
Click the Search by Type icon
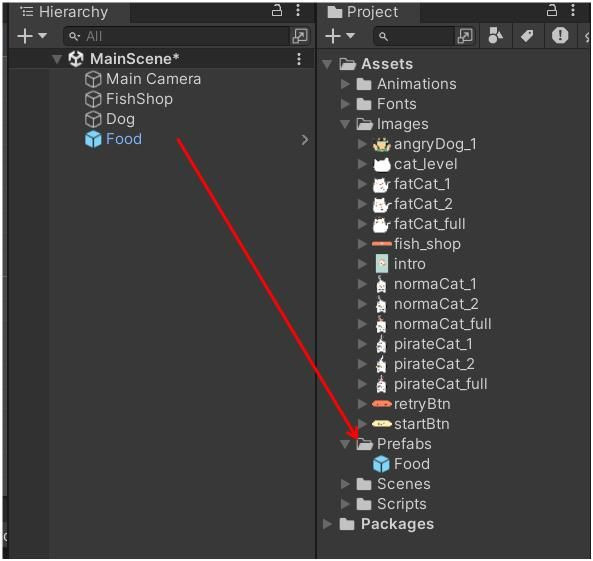click(x=495, y=36)
